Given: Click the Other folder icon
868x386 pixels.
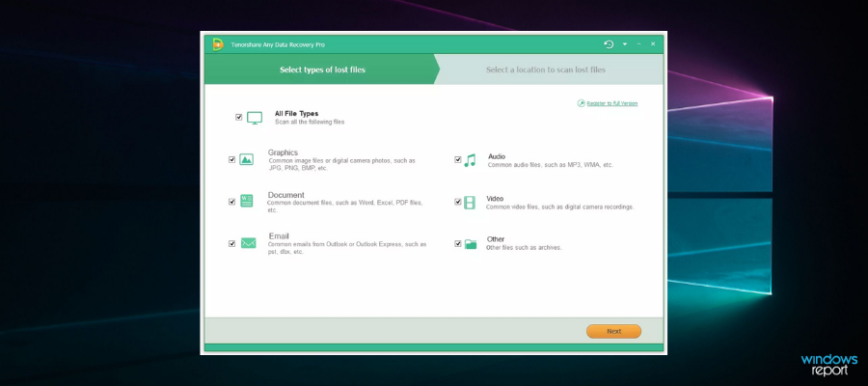Looking at the screenshot, I should [x=471, y=244].
